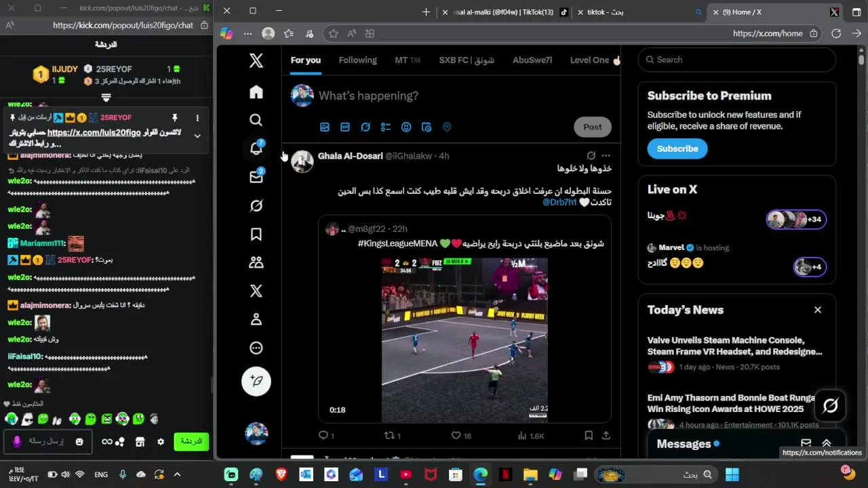Add a GIF to the new post

point(345,127)
